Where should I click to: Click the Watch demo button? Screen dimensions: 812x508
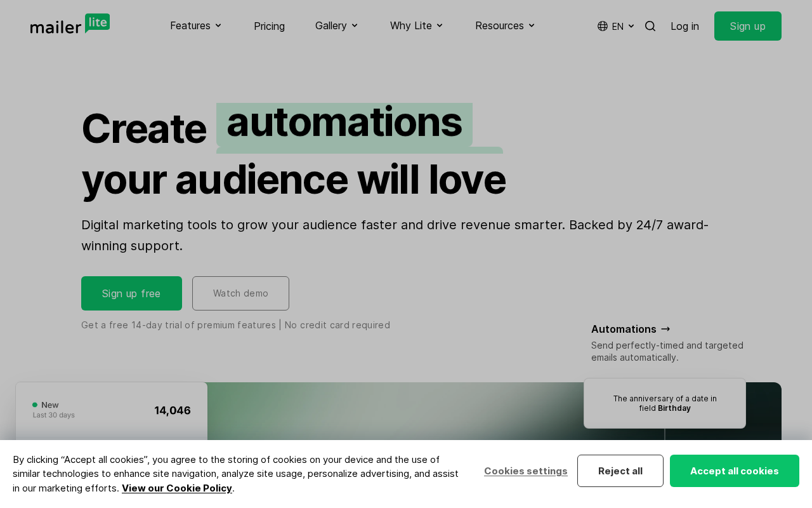[240, 293]
